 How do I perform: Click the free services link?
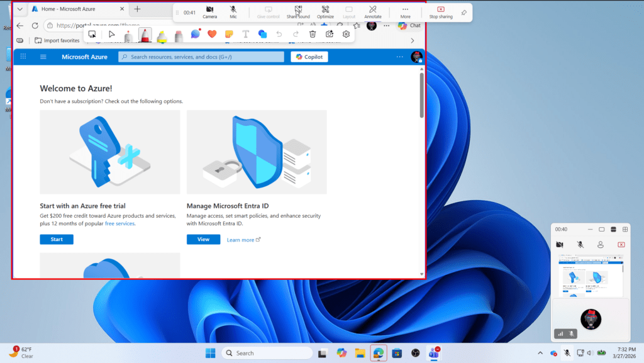click(x=119, y=223)
